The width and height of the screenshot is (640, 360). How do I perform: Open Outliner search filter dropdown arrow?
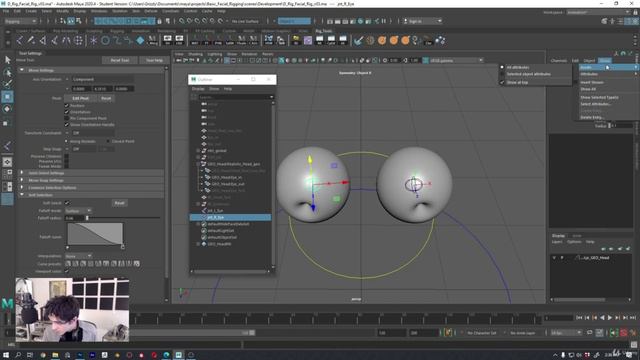(271, 97)
